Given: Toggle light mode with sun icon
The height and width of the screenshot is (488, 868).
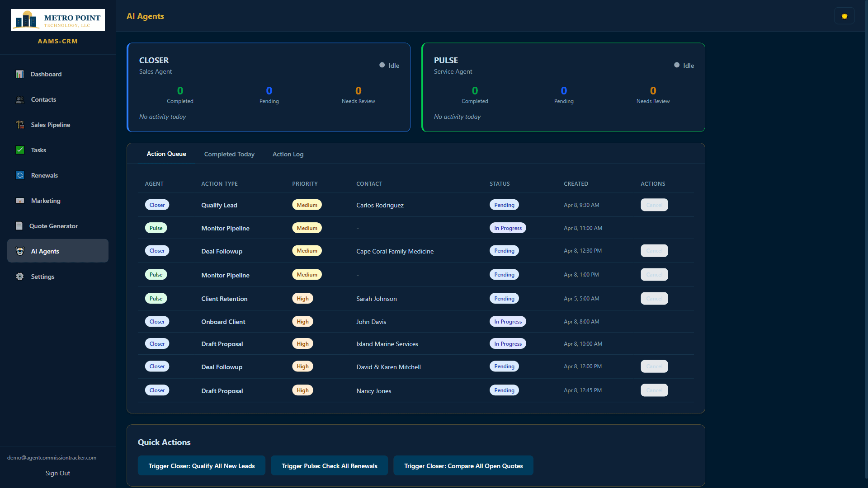Looking at the screenshot, I should tap(844, 16).
